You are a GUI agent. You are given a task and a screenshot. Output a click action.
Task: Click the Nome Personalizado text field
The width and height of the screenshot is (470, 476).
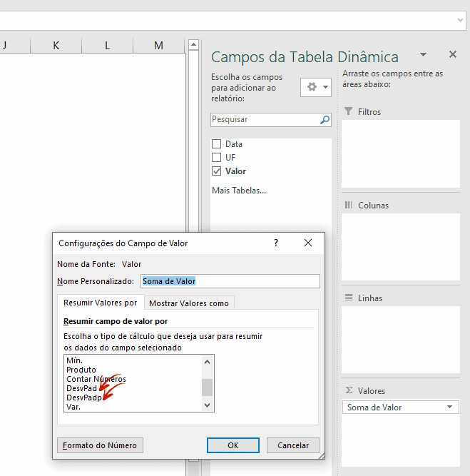(x=230, y=281)
